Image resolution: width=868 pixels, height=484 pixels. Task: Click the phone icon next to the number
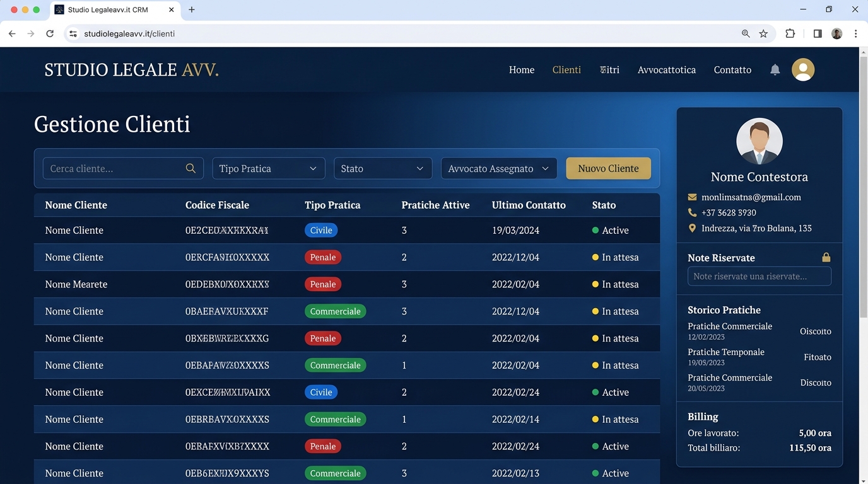(692, 212)
